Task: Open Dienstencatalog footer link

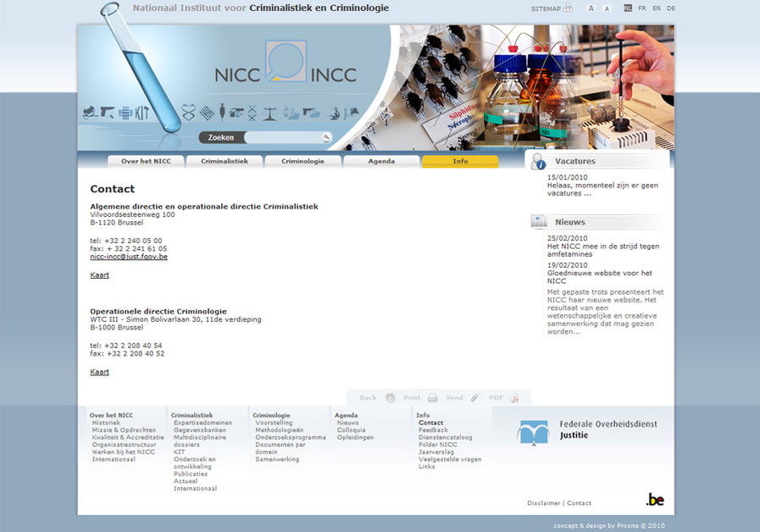Action: 446,437
